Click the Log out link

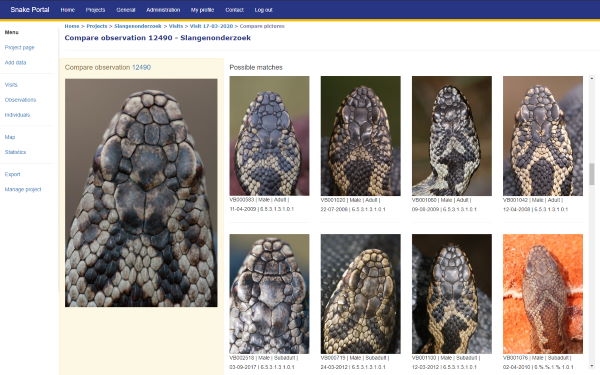[263, 10]
